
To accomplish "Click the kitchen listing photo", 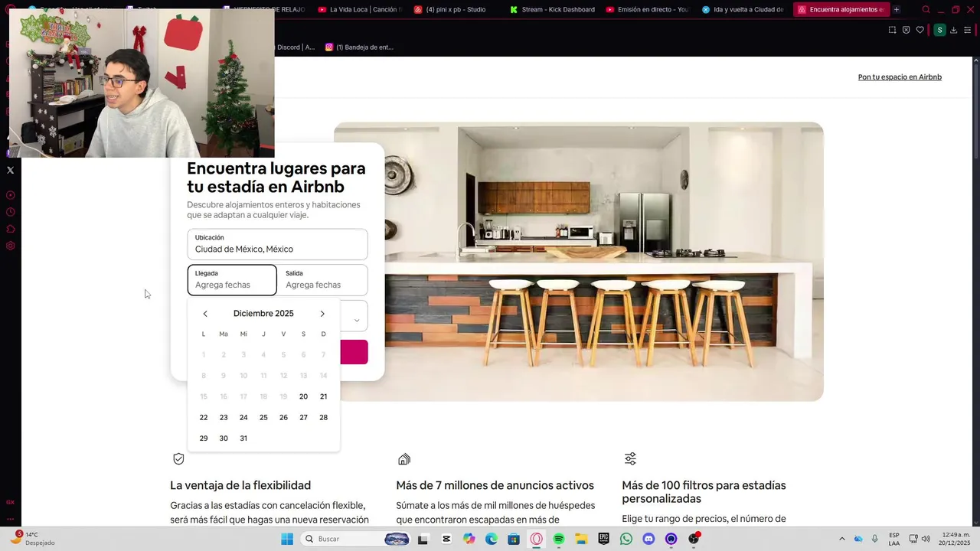I will point(579,262).
